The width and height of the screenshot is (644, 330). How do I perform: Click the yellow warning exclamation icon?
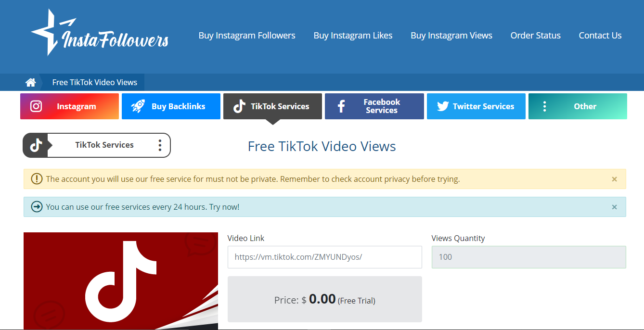pyautogui.click(x=37, y=179)
